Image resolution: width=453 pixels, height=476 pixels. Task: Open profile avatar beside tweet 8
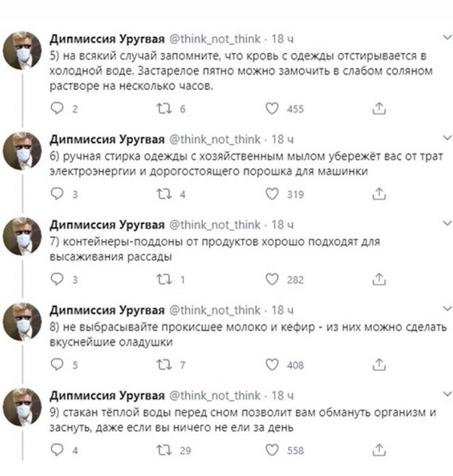22,322
